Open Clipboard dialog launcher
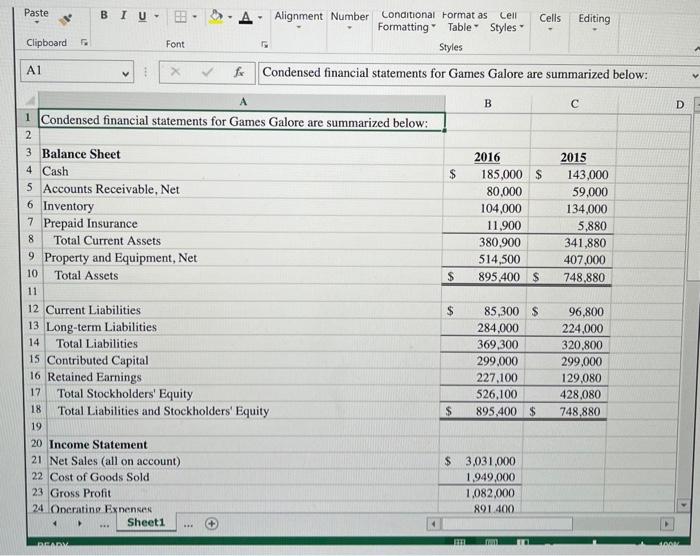Screen dimensions: 700x556 point(83,42)
